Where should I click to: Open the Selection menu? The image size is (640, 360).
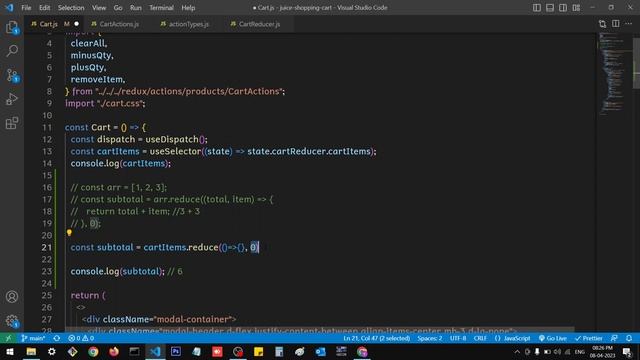(x=71, y=8)
